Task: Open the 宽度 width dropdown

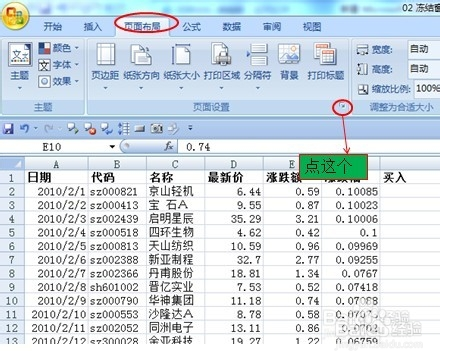Action: click(424, 49)
